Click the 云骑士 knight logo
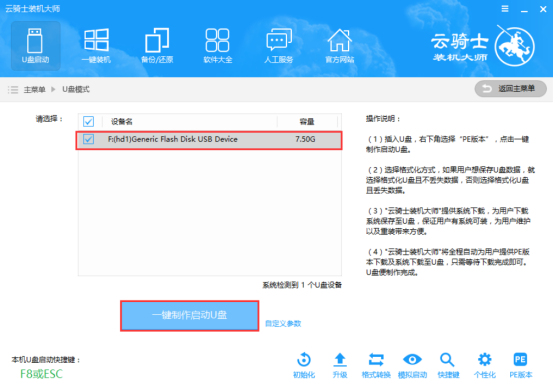This screenshot has height=382, width=554. click(514, 46)
